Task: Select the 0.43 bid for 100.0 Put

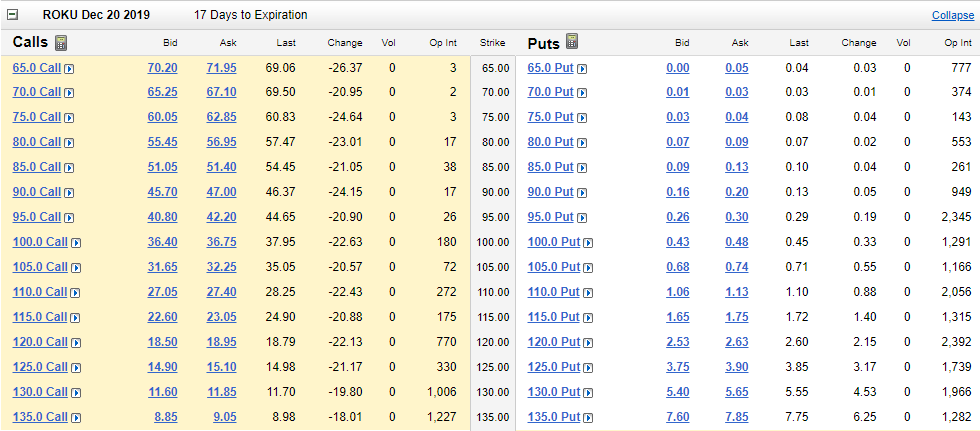Action: 678,242
